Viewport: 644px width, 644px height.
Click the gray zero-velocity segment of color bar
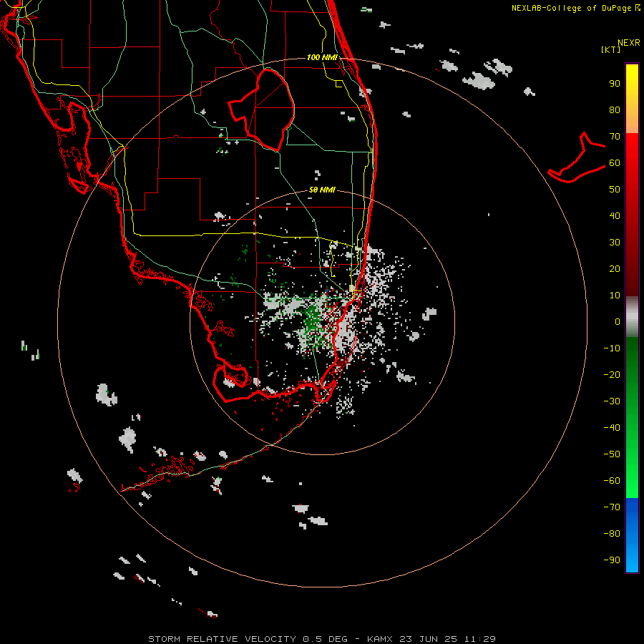(632, 317)
